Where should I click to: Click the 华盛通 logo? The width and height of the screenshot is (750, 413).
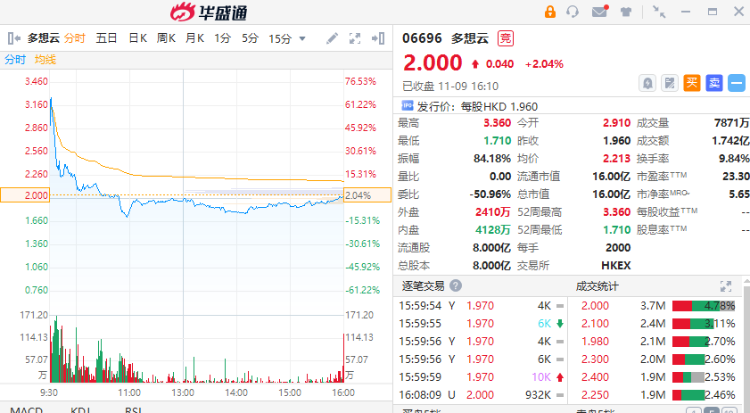[209, 12]
